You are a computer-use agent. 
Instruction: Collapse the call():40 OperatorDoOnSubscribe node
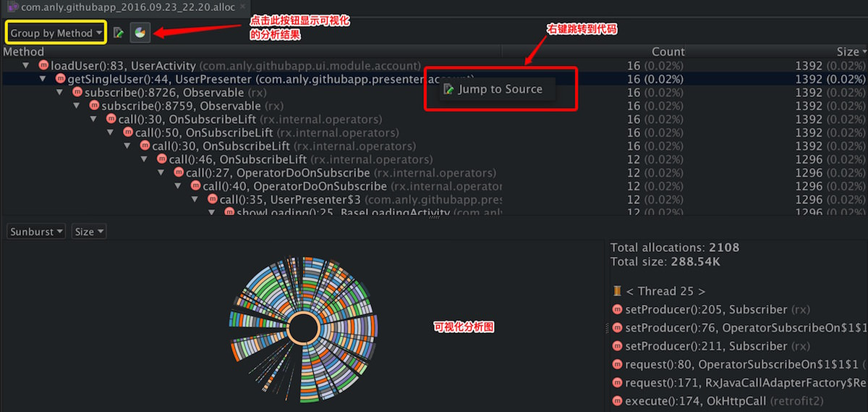click(179, 186)
